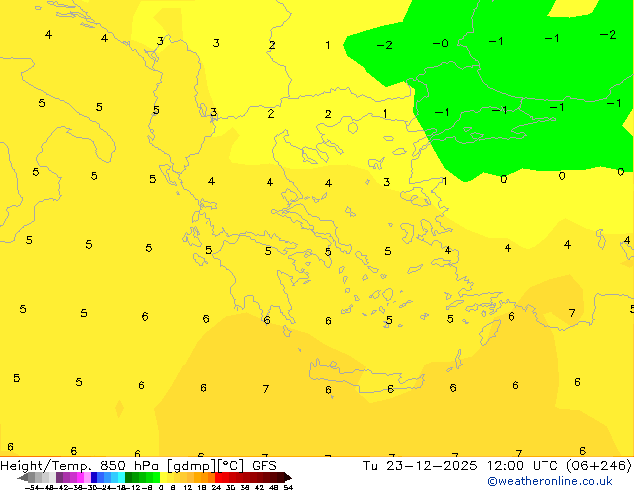Click the 'Tu 23-12-2025 12:00 UTC' timestamp
Screen dimensions: 634x490
click(462, 466)
